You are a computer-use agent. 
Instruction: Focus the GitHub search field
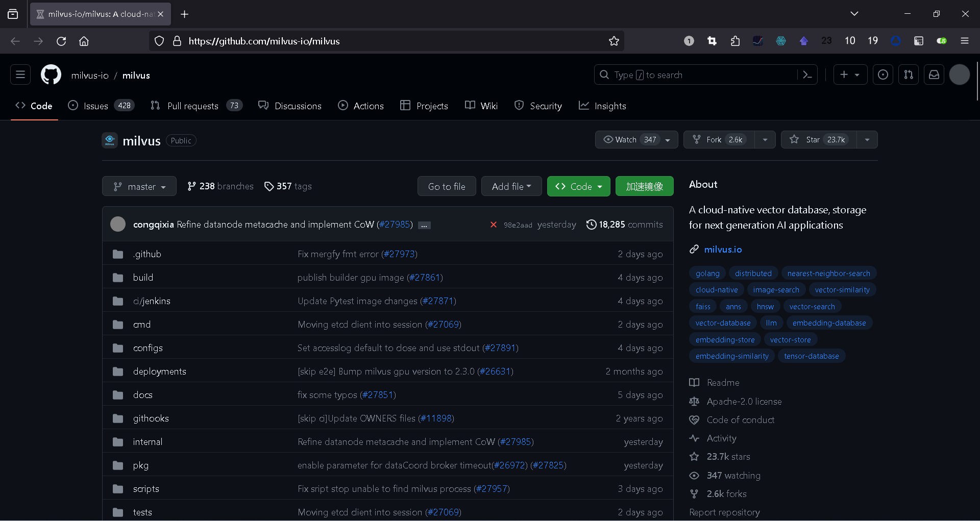697,75
